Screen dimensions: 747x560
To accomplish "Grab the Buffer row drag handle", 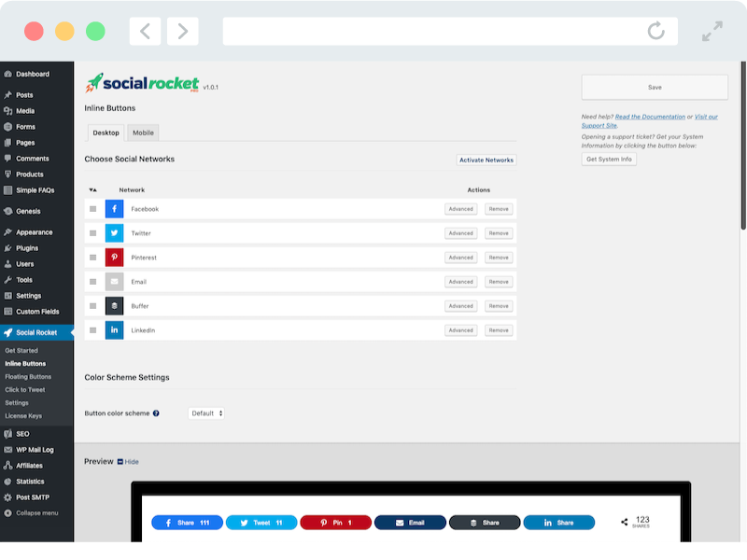I will [92, 306].
